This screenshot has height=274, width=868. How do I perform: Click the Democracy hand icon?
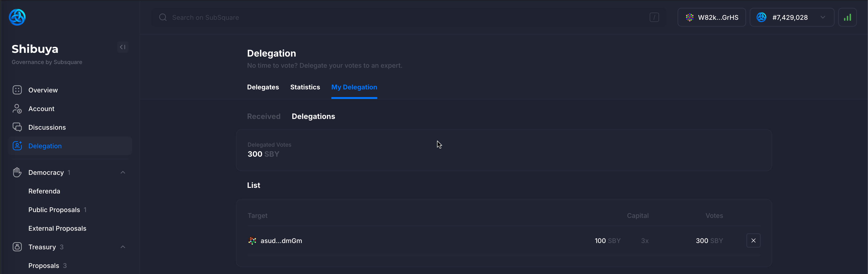(x=17, y=172)
